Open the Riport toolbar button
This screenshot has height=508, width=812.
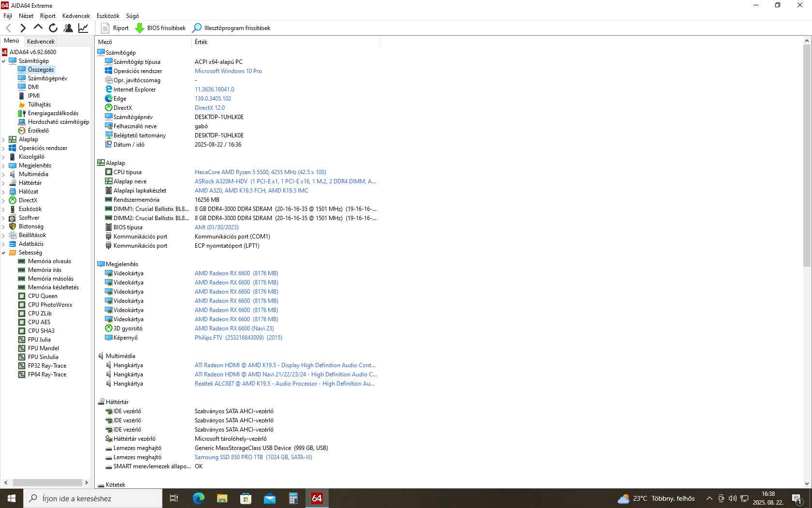coord(115,28)
